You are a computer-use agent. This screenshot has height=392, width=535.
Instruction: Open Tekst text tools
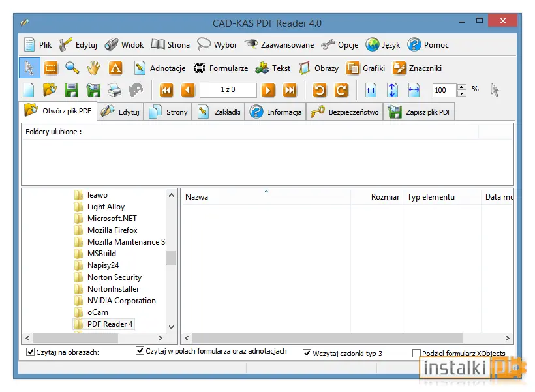coord(273,68)
